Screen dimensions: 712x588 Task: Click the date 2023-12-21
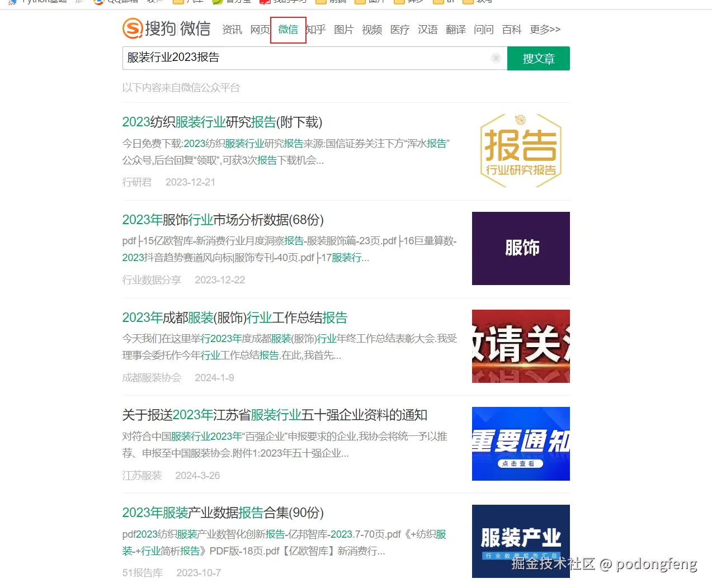tap(190, 182)
